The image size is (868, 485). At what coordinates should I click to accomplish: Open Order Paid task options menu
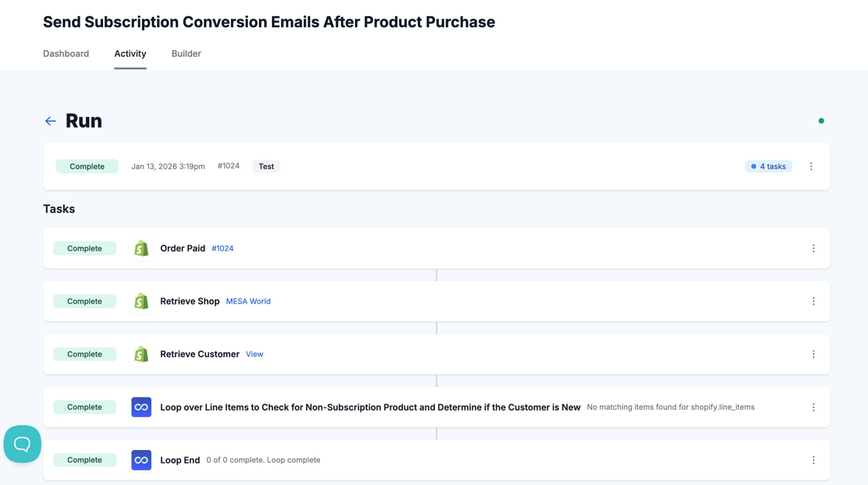[x=813, y=249]
